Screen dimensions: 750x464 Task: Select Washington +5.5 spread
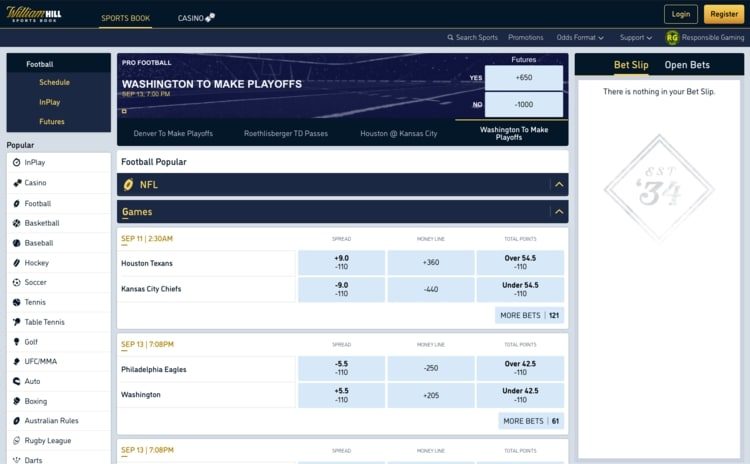click(x=342, y=395)
